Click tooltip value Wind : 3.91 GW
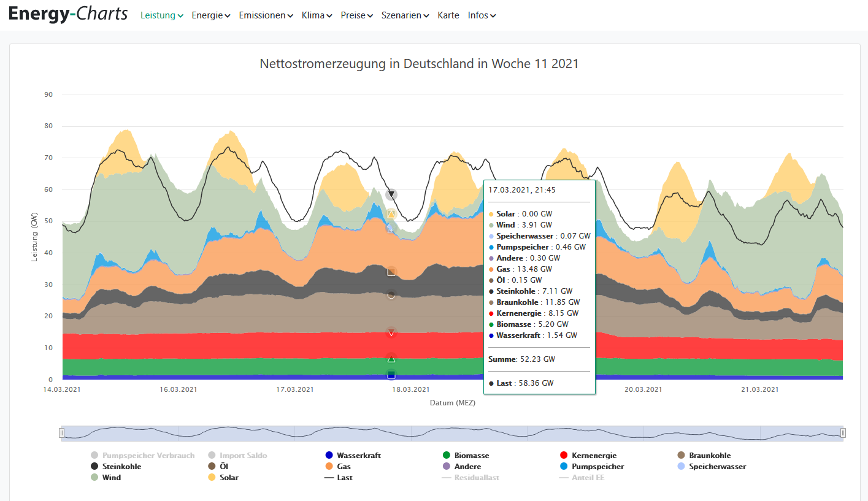Image resolution: width=868 pixels, height=501 pixels. (x=521, y=225)
